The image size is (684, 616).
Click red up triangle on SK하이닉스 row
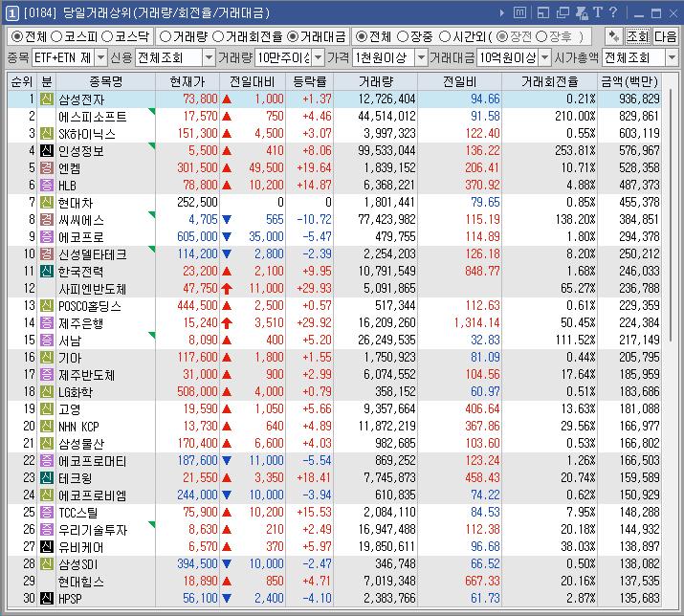tap(227, 134)
